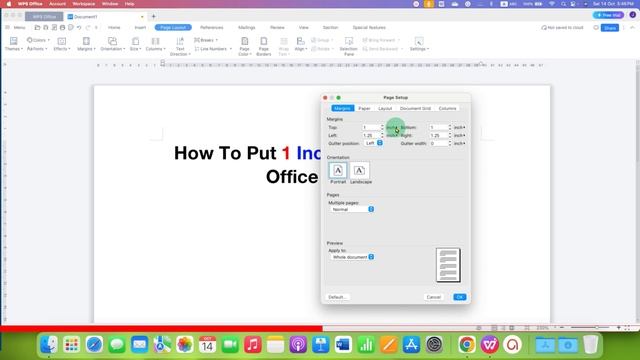The width and height of the screenshot is (640, 360).
Task: Click the Undo arrow icon
Action: pyautogui.click(x=79, y=27)
